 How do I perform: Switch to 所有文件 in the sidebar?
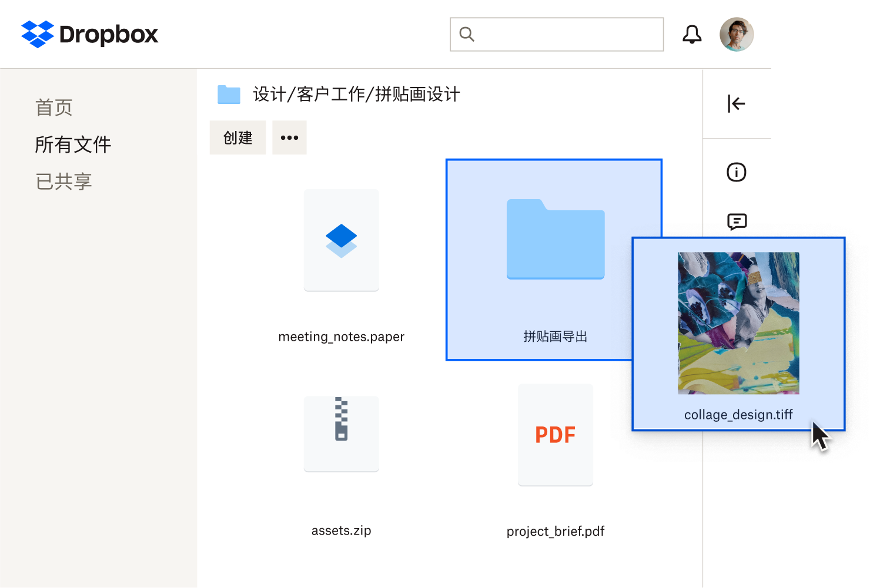pyautogui.click(x=72, y=145)
